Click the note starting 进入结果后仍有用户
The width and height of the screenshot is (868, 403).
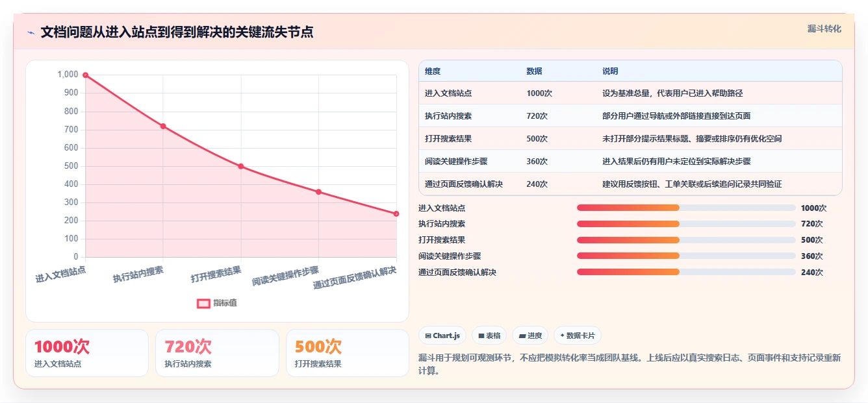click(x=676, y=162)
